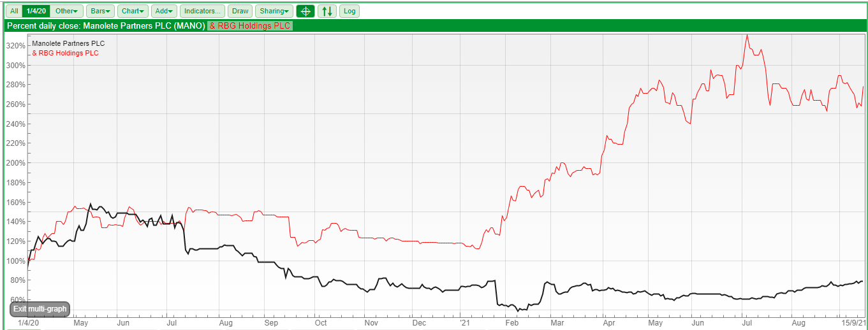
Task: Click the Draw button
Action: click(240, 11)
